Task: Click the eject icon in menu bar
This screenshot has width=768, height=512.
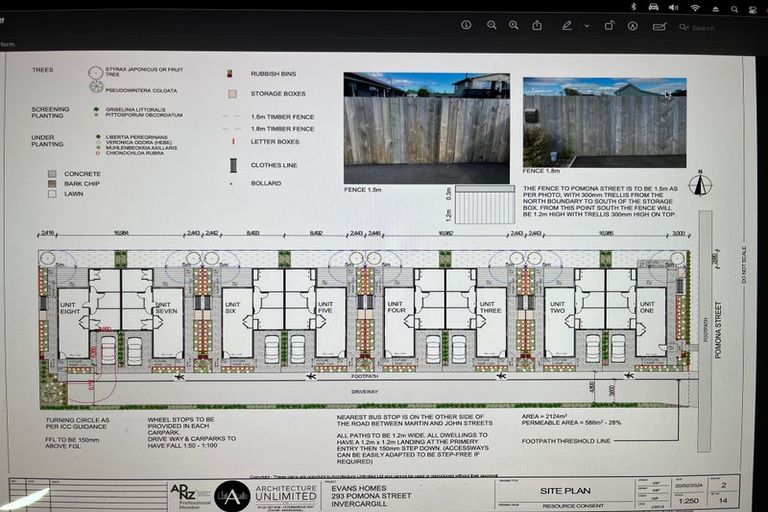Action: pos(716,7)
